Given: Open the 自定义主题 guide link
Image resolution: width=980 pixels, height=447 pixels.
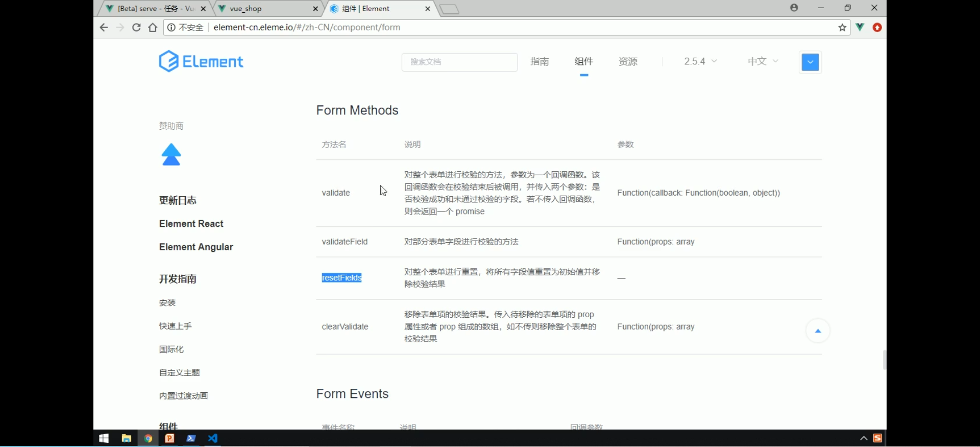Looking at the screenshot, I should pyautogui.click(x=180, y=373).
